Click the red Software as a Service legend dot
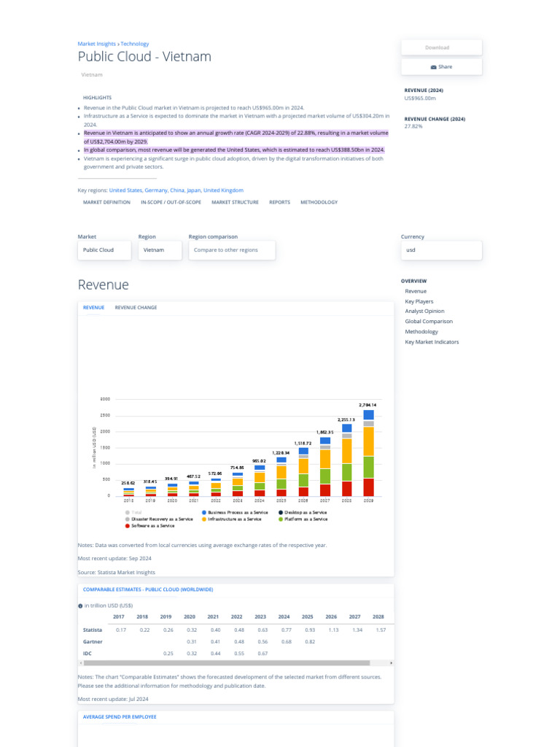This screenshot has width=560, height=747. [127, 525]
